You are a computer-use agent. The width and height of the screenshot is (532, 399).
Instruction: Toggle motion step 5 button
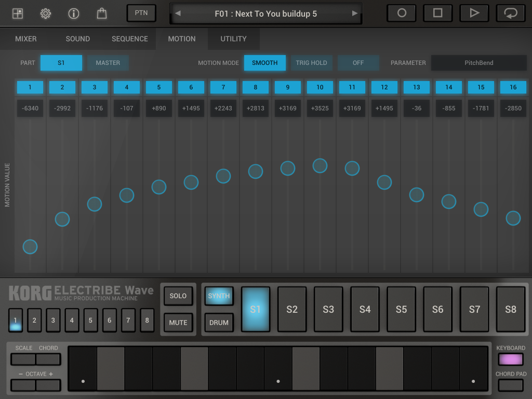(x=159, y=87)
